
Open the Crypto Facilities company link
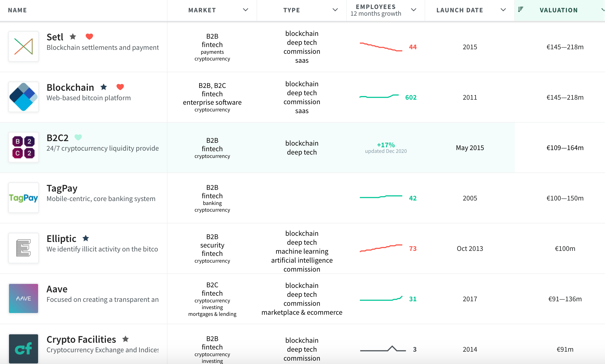(81, 339)
